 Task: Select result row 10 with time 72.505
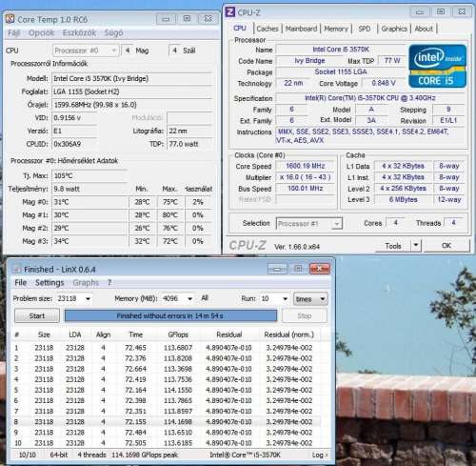pyautogui.click(x=167, y=443)
